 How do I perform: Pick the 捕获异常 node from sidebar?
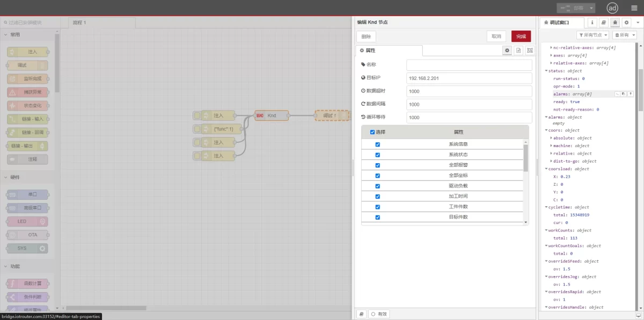26,92
